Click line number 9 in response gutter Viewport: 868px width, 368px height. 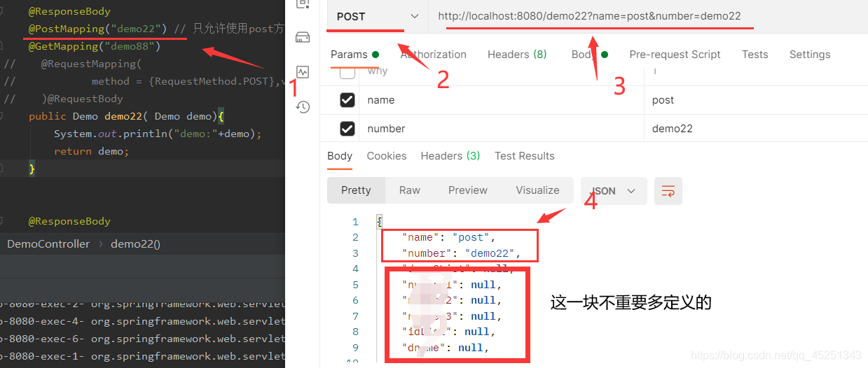[356, 348]
